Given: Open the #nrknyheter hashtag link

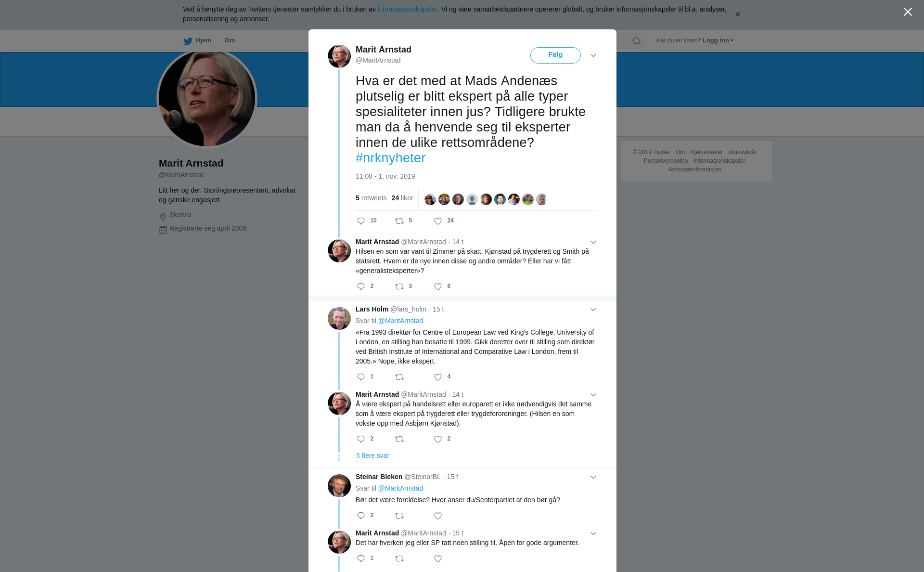Looking at the screenshot, I should [x=390, y=158].
